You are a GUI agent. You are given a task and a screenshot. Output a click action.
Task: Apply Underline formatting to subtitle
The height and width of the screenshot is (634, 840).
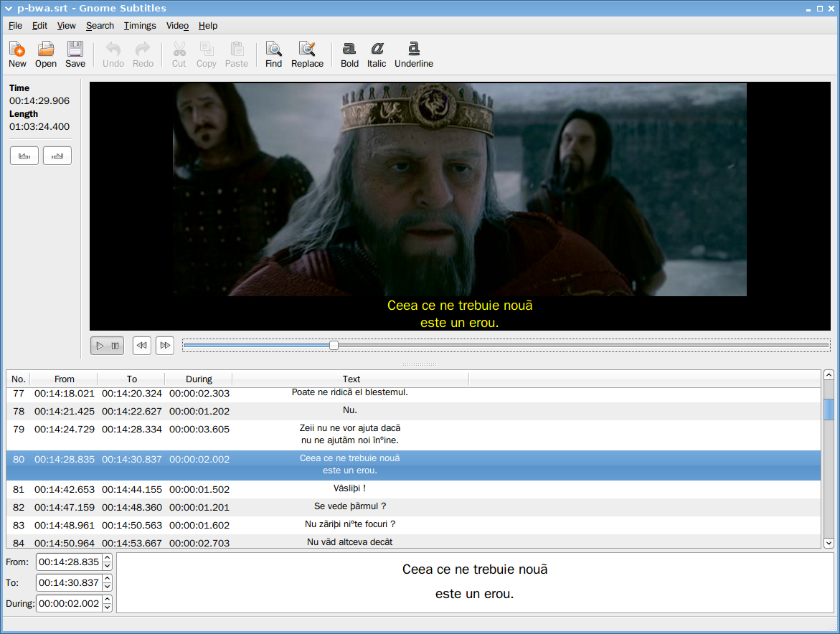click(x=414, y=55)
